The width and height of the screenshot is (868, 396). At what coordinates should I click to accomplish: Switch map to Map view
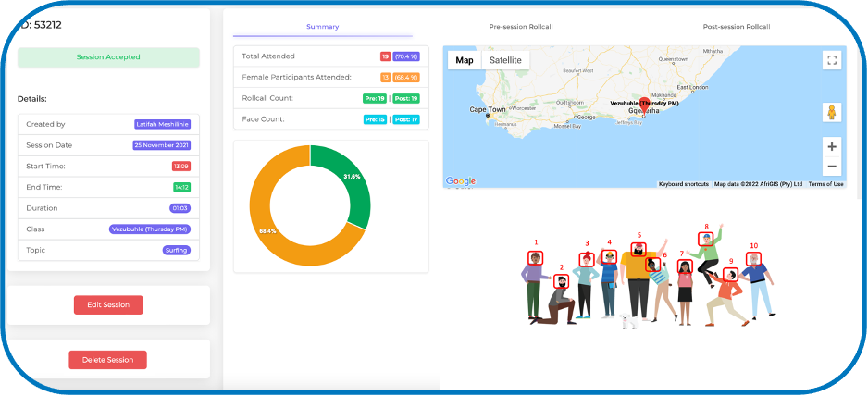[x=465, y=60]
